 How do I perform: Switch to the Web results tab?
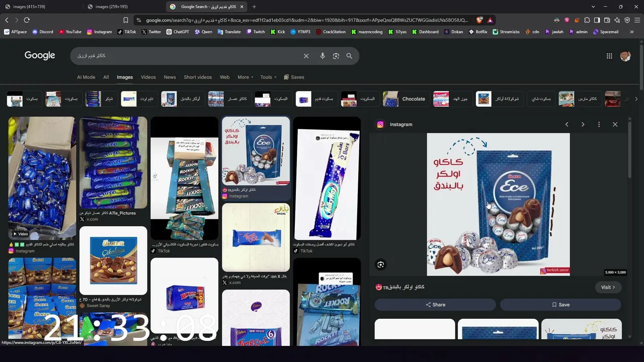coord(225,77)
